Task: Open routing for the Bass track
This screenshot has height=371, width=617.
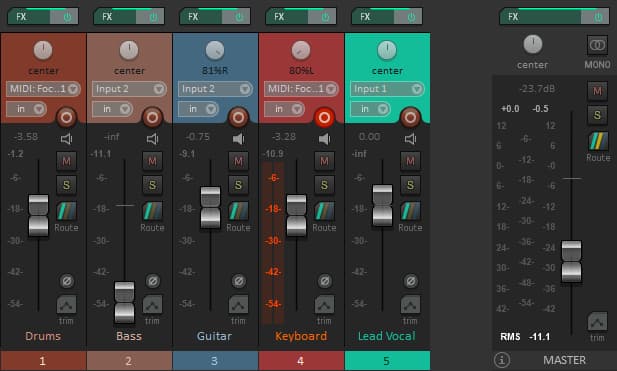Action: 152,211
